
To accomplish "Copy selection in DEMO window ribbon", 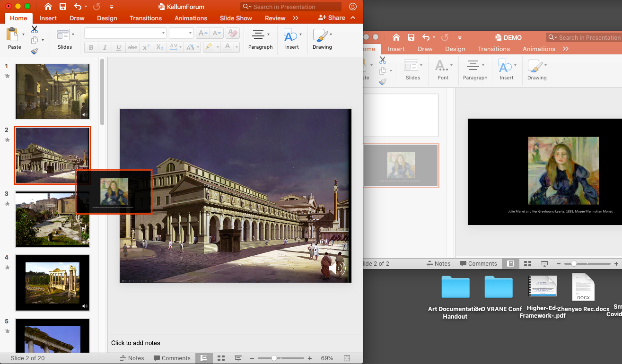I will point(383,71).
